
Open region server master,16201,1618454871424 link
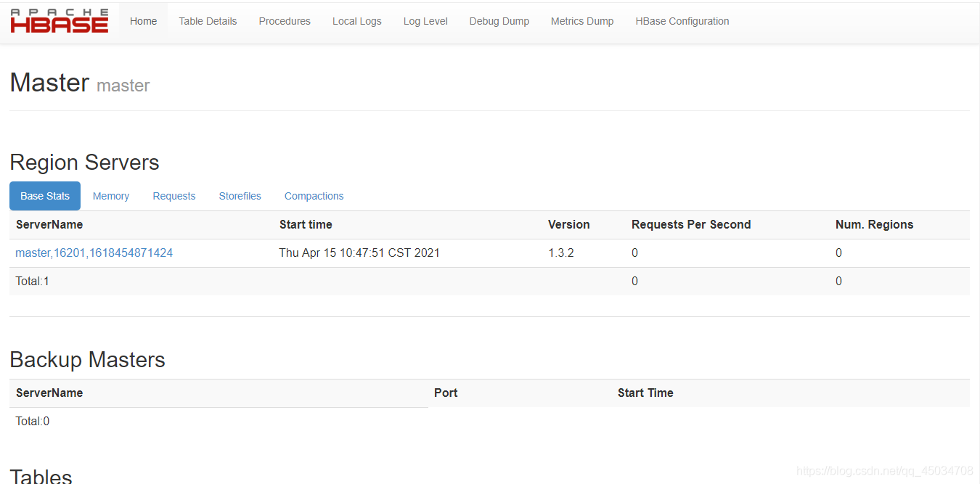tap(94, 253)
